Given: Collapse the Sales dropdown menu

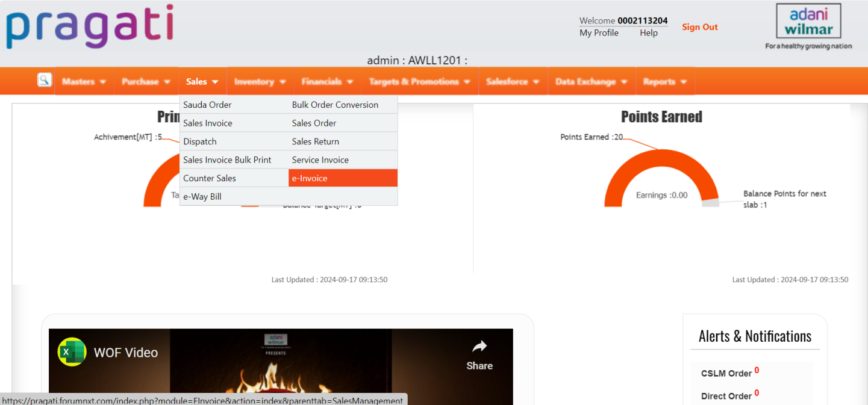Looking at the screenshot, I should point(202,81).
